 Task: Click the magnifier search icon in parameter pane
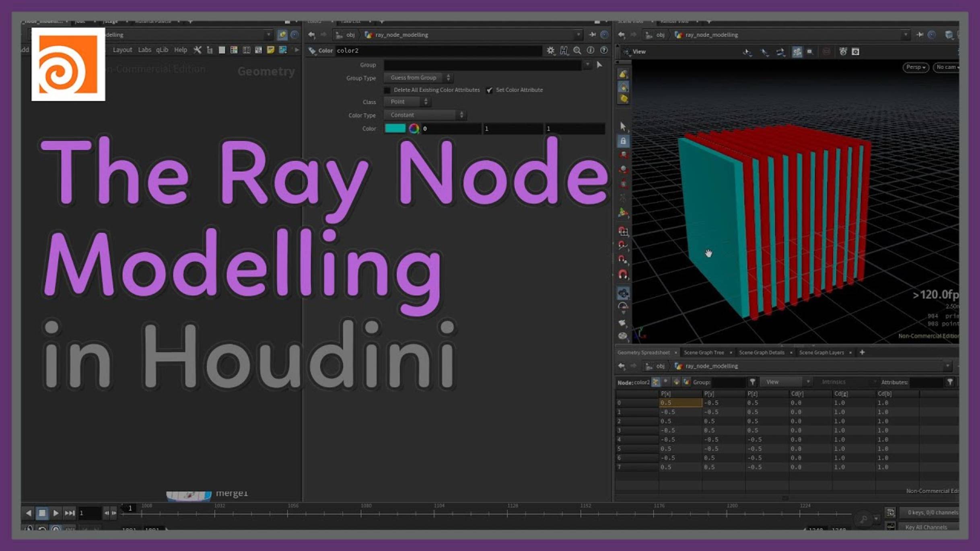577,50
